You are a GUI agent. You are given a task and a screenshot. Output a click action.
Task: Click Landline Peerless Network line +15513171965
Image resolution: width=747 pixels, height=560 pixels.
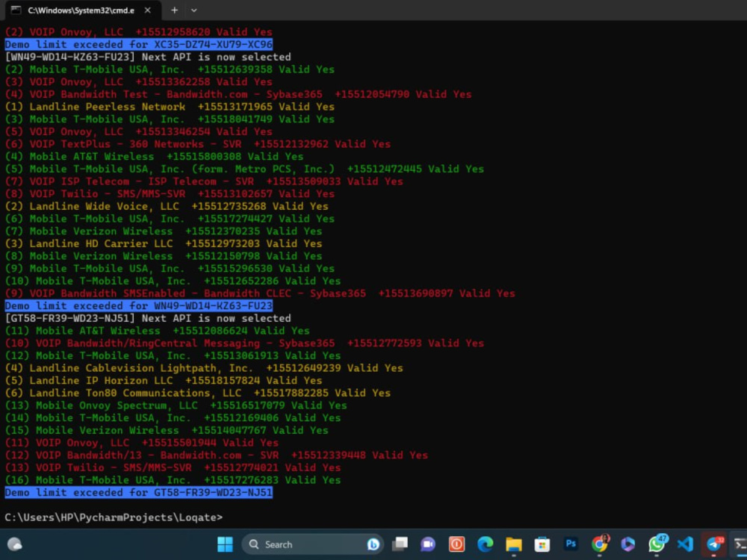pyautogui.click(x=170, y=107)
